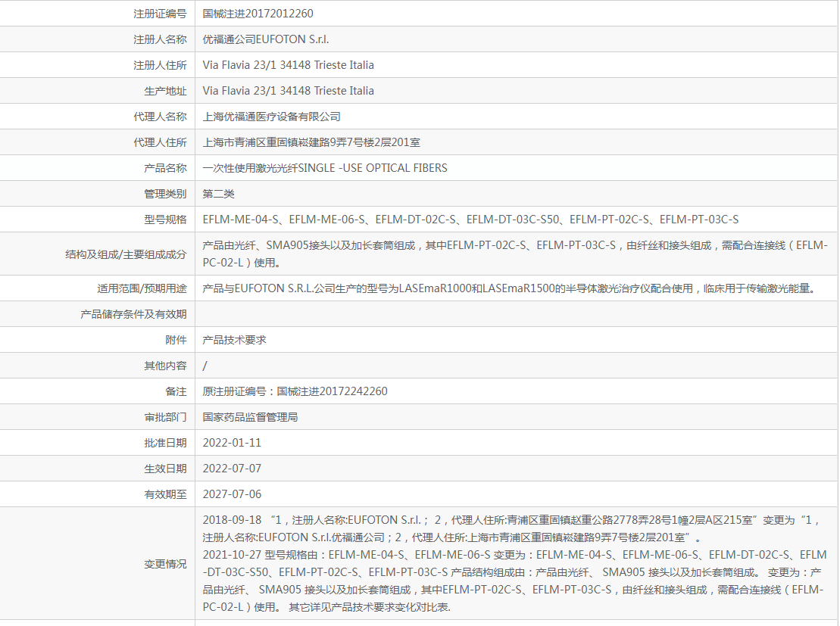Select attachment value 产品技术要求
This screenshot has height=626, width=840.
tap(234, 340)
